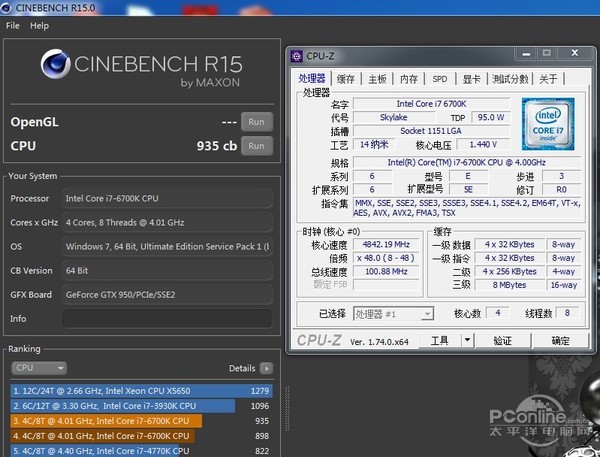Viewport: 600px width, 457px height.
Task: Click the Cores x GHz value field
Action: point(168,222)
